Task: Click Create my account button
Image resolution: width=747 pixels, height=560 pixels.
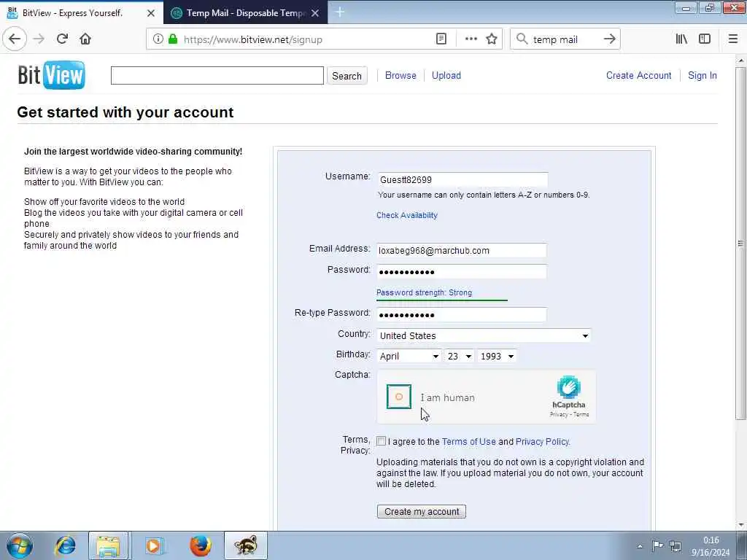Action: click(x=422, y=511)
